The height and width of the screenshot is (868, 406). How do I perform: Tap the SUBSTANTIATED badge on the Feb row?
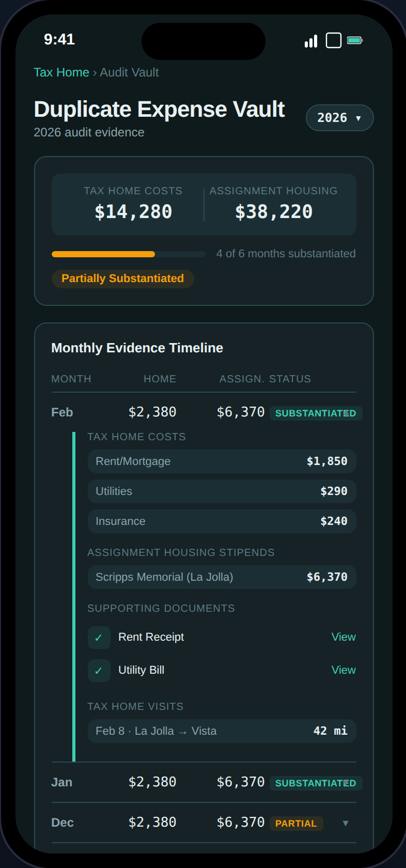pos(316,413)
